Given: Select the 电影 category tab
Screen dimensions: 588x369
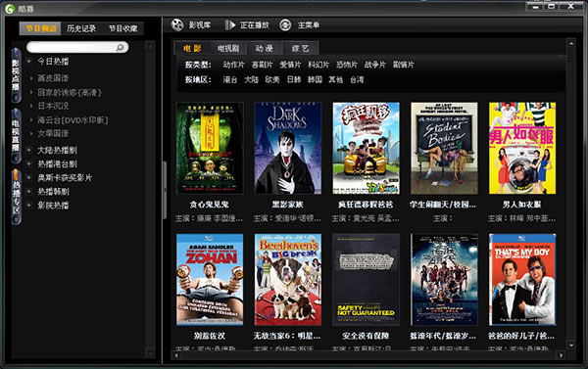Looking at the screenshot, I should coord(192,48).
